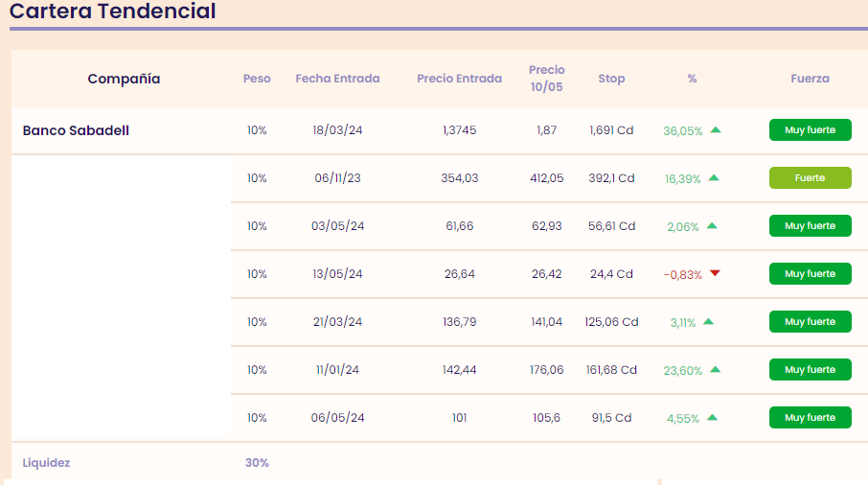Select Muy fuerte badge in the -0,83% row
868x485 pixels.
(x=810, y=274)
